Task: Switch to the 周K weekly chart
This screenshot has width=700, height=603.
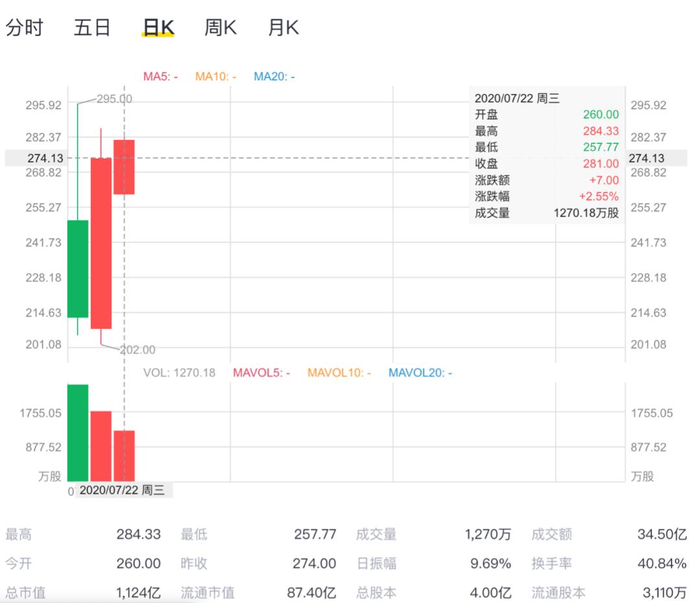Action: coord(220,28)
